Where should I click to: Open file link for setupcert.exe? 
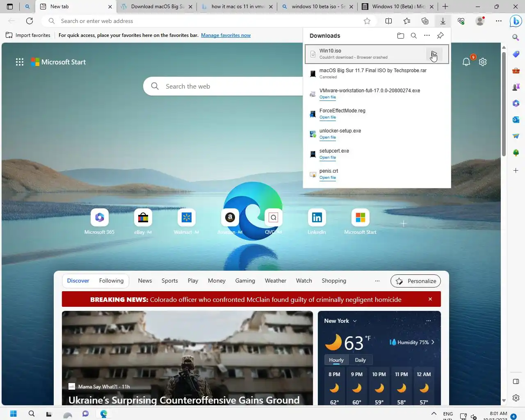(x=328, y=157)
